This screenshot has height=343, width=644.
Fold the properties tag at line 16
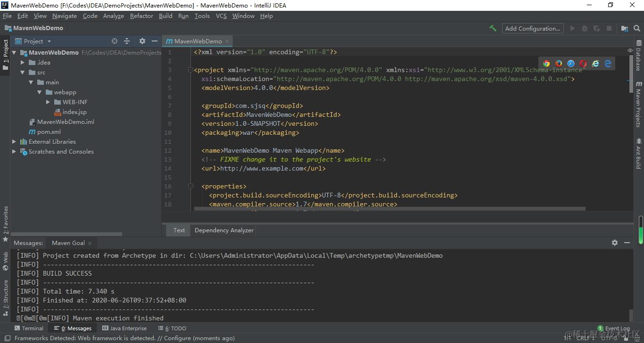190,187
